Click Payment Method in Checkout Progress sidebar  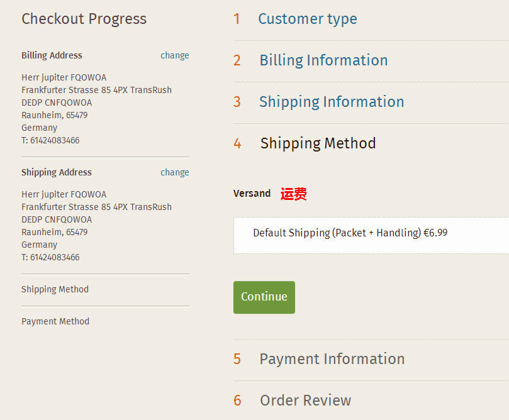[x=55, y=321]
